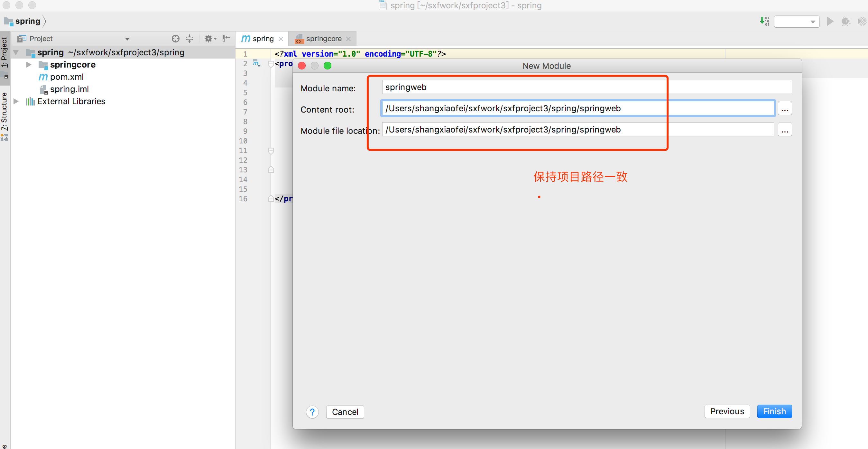Screen dimensions: 868x449
Task: Click the collapse all icon in Project panel
Action: click(x=189, y=39)
